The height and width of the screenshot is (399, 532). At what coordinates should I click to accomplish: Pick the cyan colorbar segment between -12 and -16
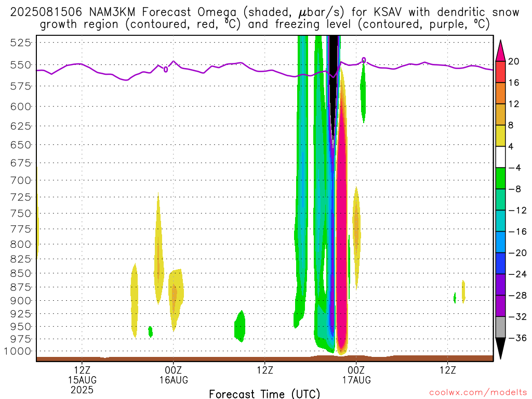500,221
